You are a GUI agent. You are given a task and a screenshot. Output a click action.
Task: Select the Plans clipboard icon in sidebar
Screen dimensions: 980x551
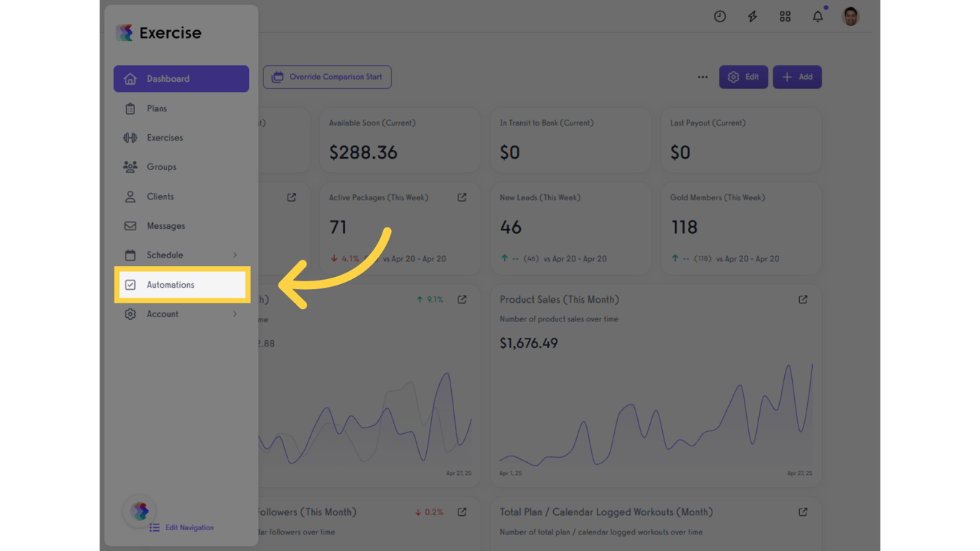coord(131,108)
